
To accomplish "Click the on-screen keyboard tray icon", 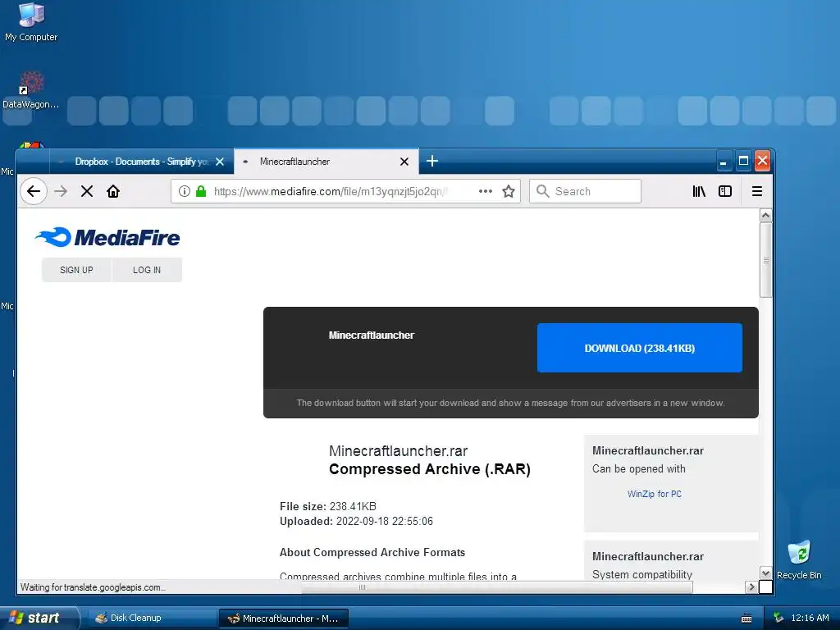I will tap(746, 619).
